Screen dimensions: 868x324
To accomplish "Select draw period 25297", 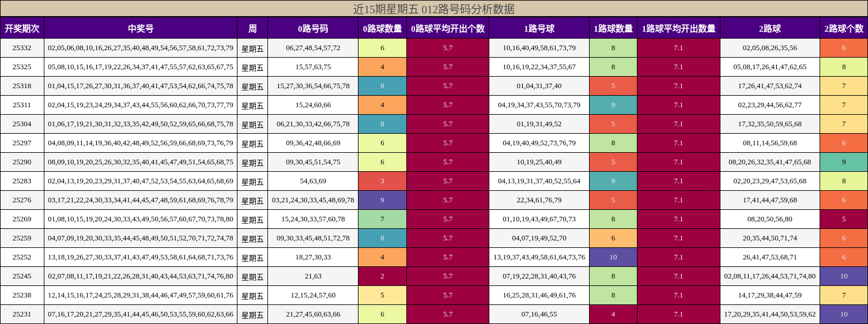I will coord(22,143).
